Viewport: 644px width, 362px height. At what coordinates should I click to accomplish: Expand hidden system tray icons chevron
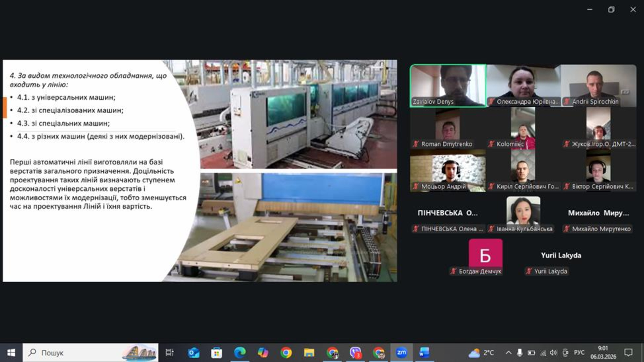(x=508, y=353)
